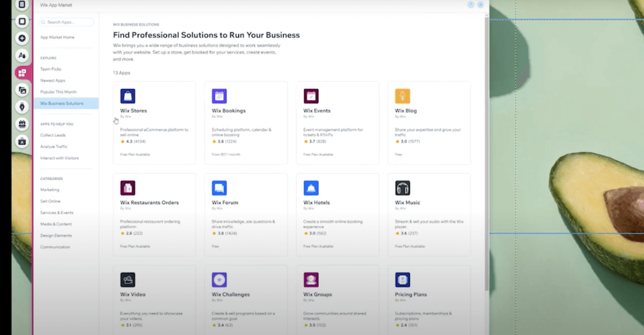The width and height of the screenshot is (644, 335).
Task: Click the Wix Hotels title text
Action: (x=317, y=203)
